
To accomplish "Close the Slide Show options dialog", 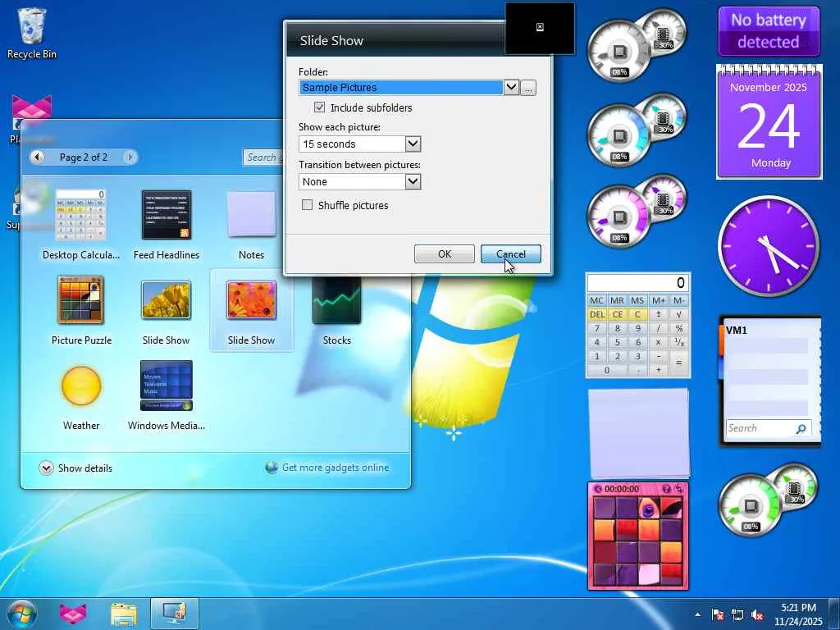I will point(540,27).
